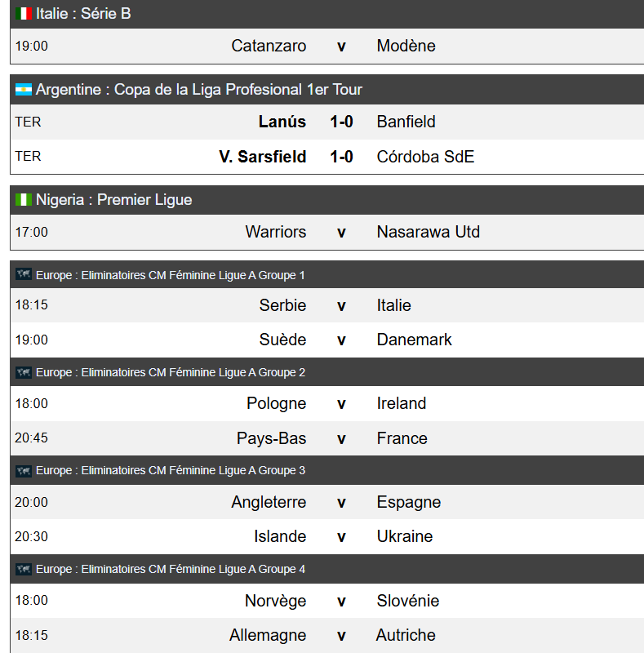Open the Angleterre v Espagne match
644x653 pixels.
341,502
